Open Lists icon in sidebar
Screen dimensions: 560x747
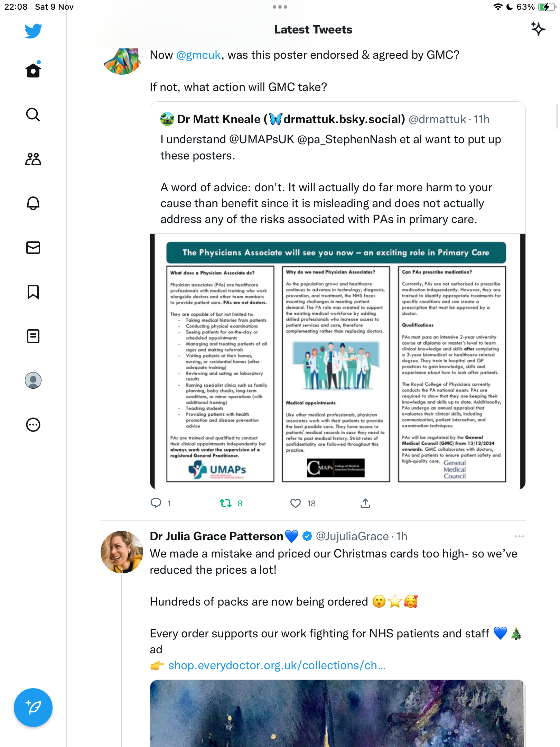point(33,336)
